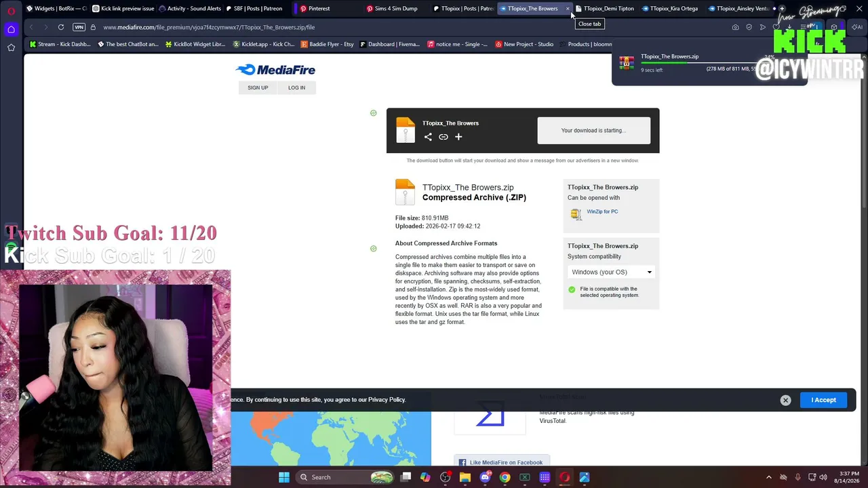Screen dimensions: 868x488
Task: Click the I Accept button
Action: (x=824, y=400)
